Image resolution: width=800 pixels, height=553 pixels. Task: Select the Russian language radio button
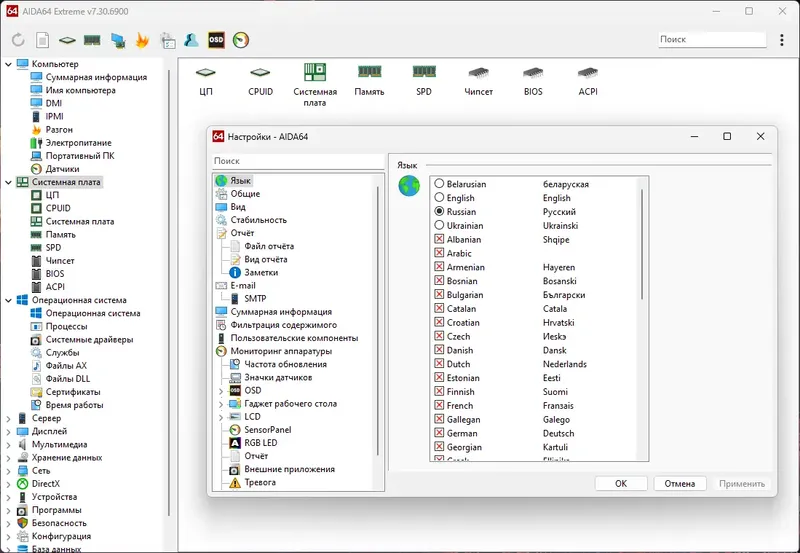(x=439, y=211)
